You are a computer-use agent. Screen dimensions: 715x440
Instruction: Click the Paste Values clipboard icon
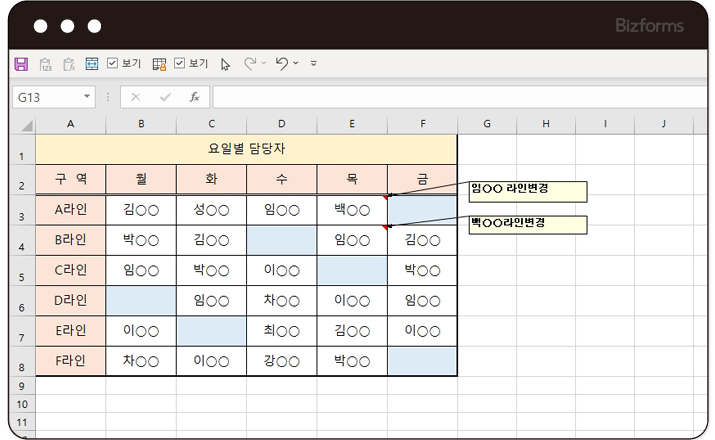[45, 64]
